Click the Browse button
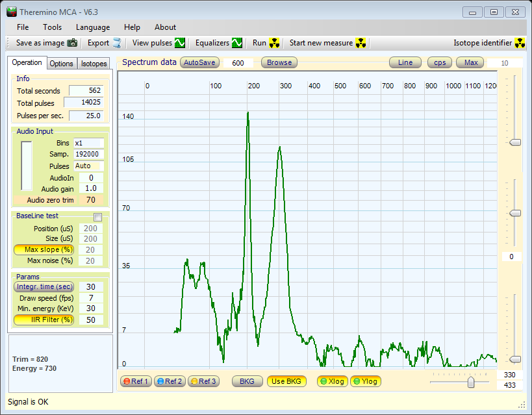 (x=279, y=63)
